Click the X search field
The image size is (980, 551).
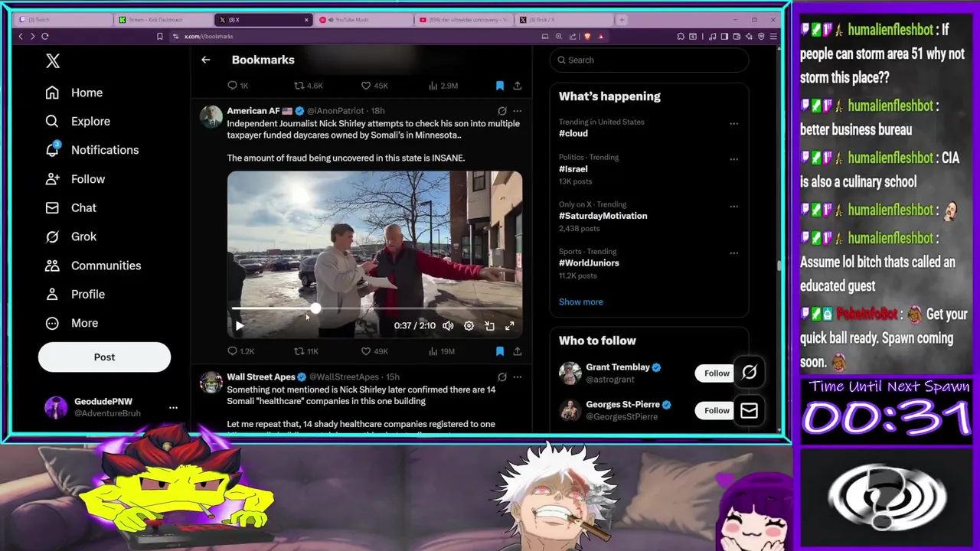(649, 60)
